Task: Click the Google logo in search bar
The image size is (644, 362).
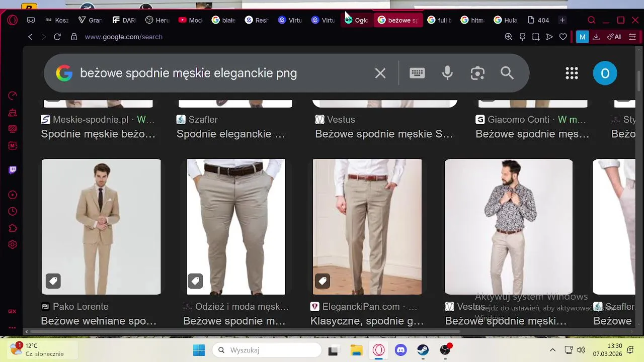Action: pyautogui.click(x=64, y=73)
